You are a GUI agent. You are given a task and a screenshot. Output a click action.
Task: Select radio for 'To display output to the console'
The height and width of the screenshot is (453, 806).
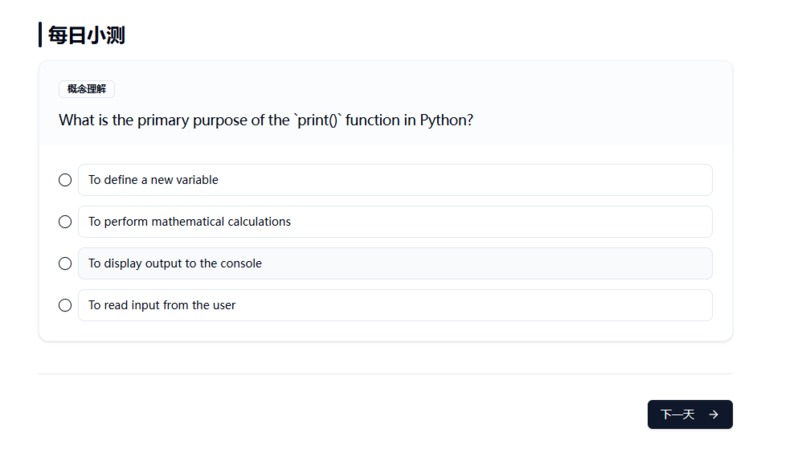coord(65,263)
